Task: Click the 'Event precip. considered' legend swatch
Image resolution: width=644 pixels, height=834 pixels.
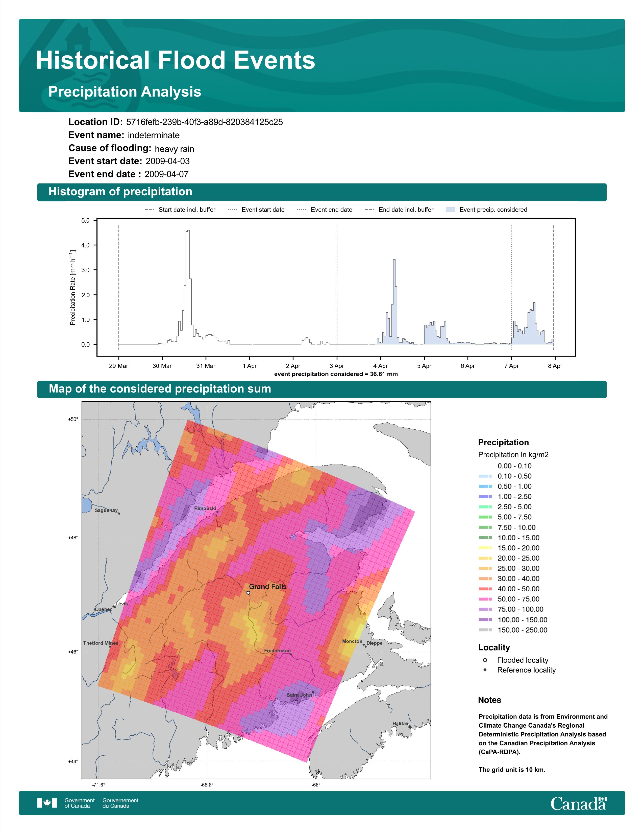Action: pos(451,210)
